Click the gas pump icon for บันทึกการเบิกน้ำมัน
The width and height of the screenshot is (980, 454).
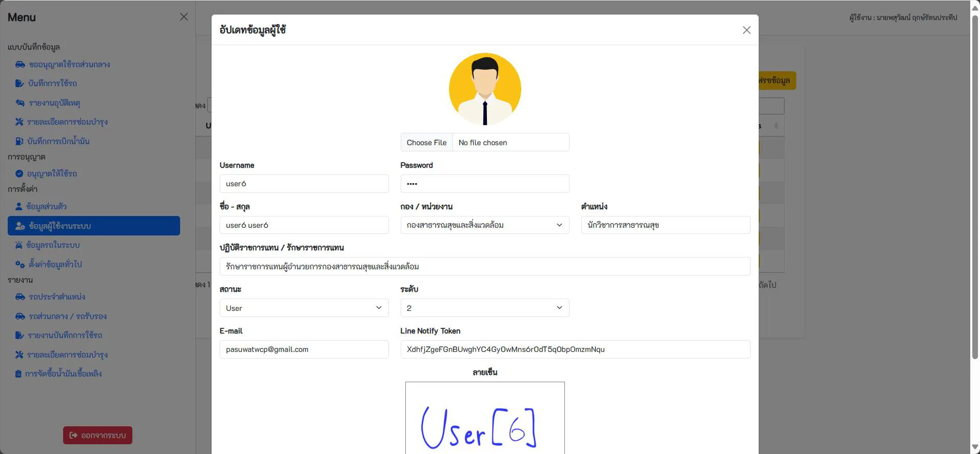[19, 141]
